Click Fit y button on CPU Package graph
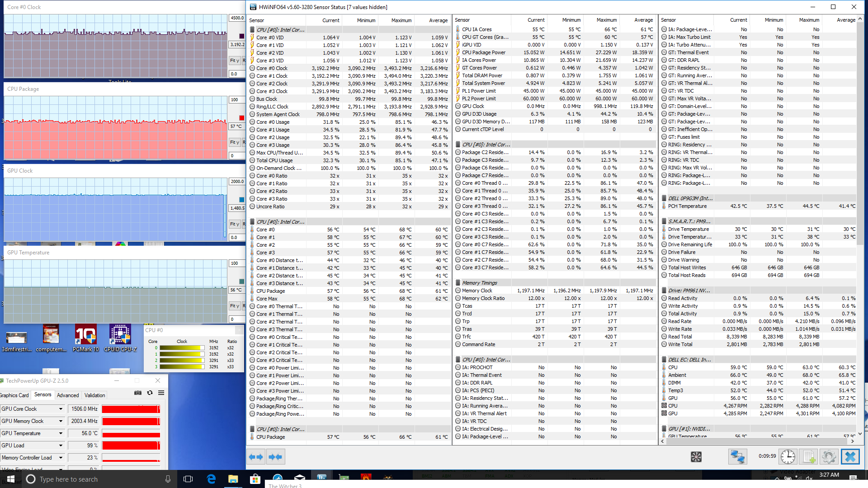 tap(234, 142)
